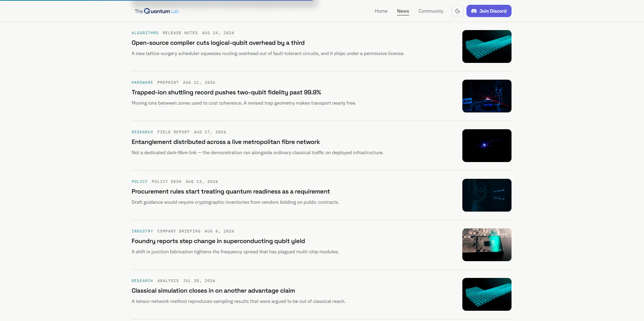Image resolution: width=644 pixels, height=321 pixels.
Task: Select the ALGORITHMS category tag
Action: pos(145,33)
